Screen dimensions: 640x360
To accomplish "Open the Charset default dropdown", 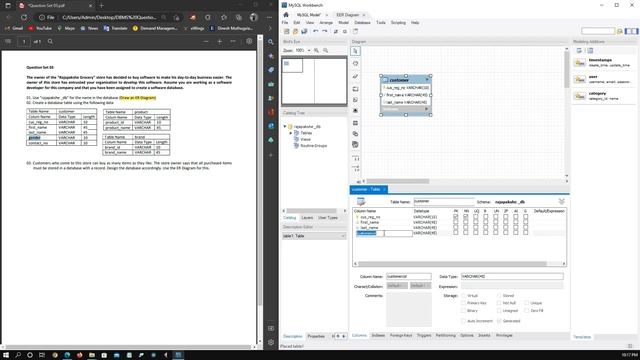I will [x=396, y=286].
